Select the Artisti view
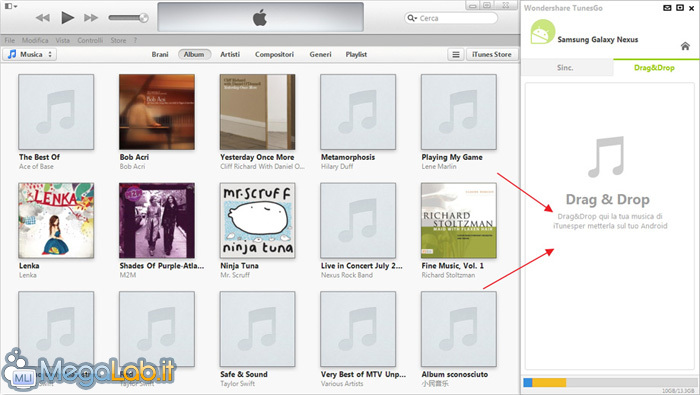Image resolution: width=700 pixels, height=395 pixels. coord(230,54)
